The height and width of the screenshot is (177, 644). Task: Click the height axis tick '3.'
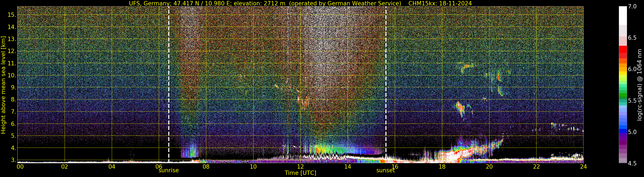point(13,160)
